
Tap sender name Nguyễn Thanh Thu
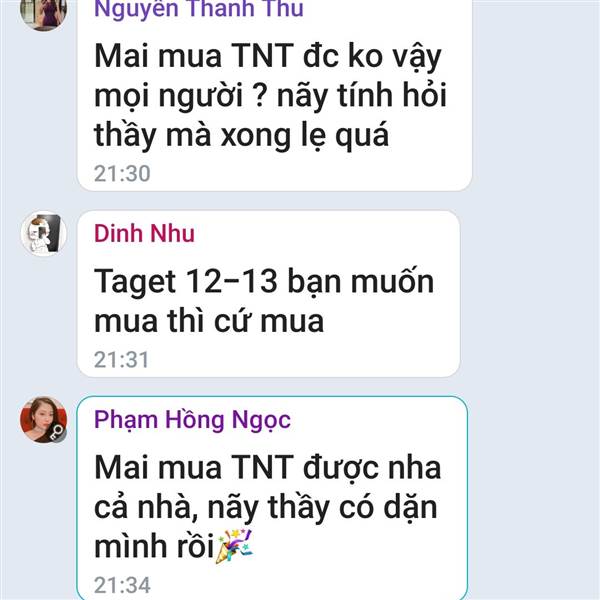click(x=199, y=8)
